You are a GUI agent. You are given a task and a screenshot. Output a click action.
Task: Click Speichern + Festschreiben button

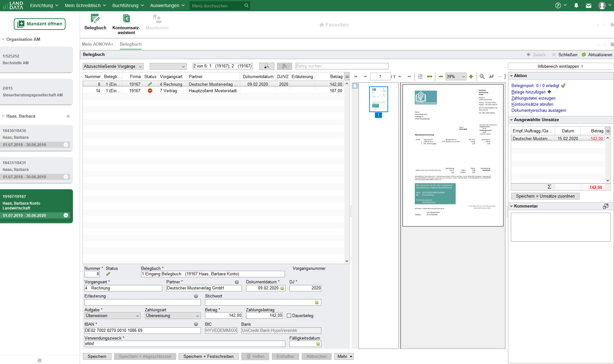tap(208, 356)
